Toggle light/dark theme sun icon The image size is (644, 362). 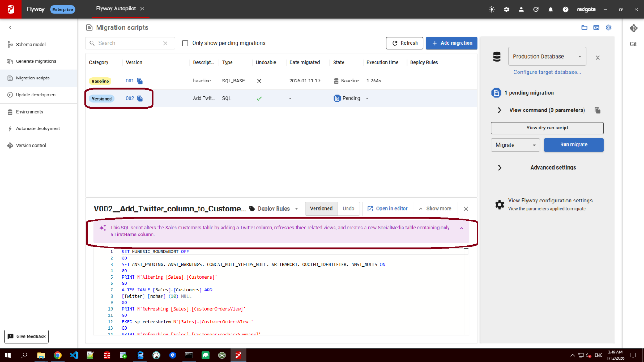491,9
